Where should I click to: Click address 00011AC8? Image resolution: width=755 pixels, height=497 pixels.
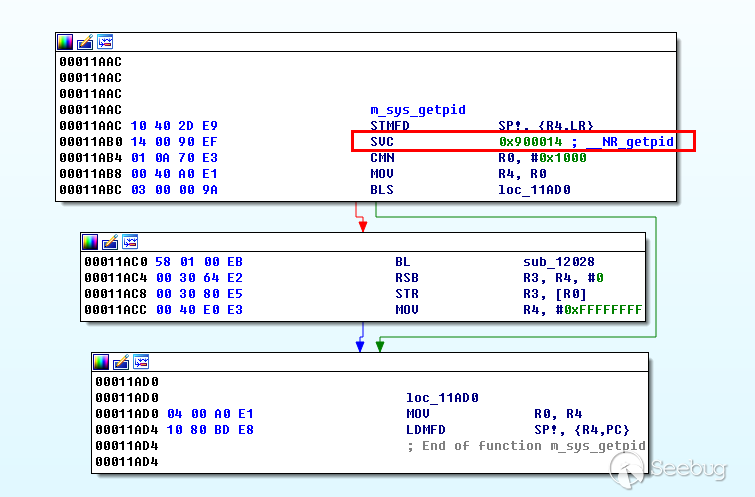pos(116,293)
